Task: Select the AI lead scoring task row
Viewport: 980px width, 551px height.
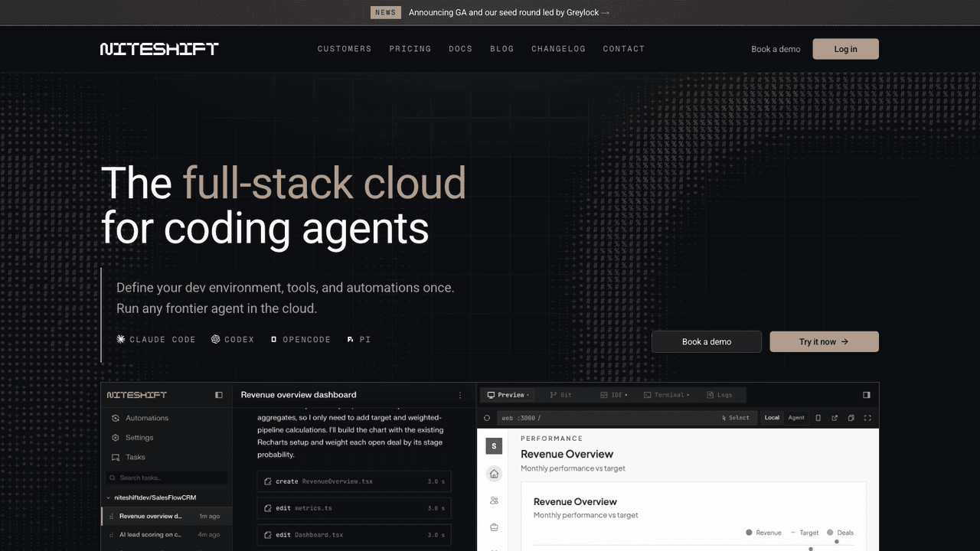Action: [166, 535]
